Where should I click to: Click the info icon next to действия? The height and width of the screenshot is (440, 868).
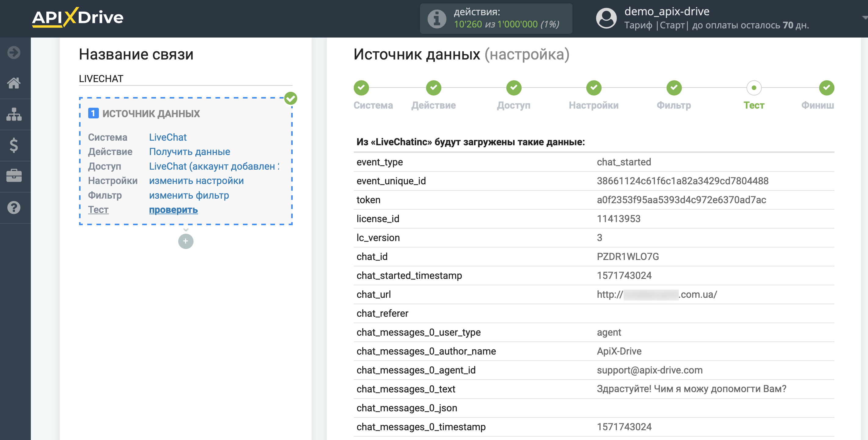pos(437,19)
